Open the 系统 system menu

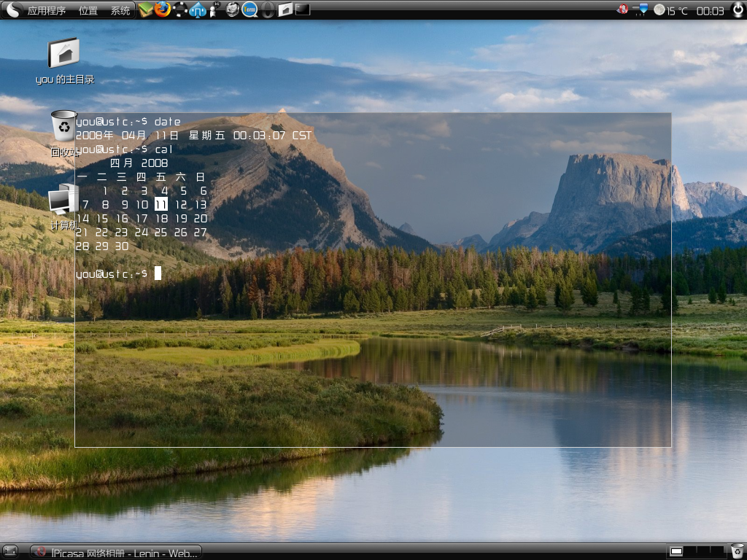point(120,10)
